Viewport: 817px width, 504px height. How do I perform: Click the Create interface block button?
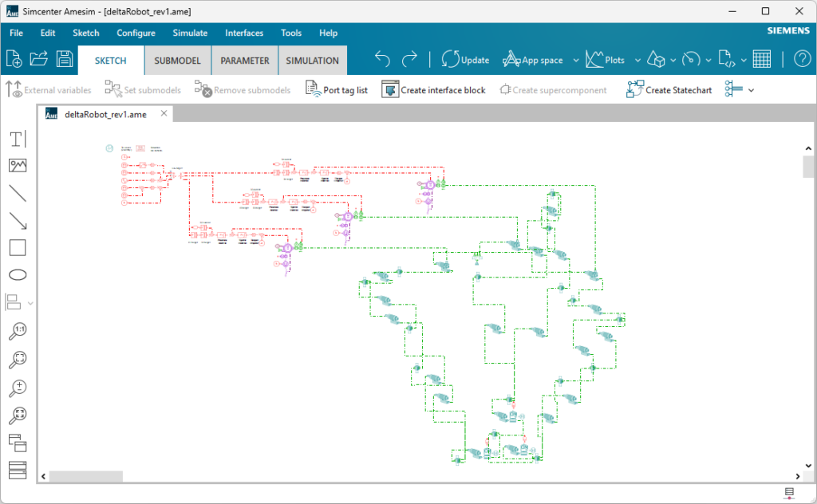tap(433, 90)
